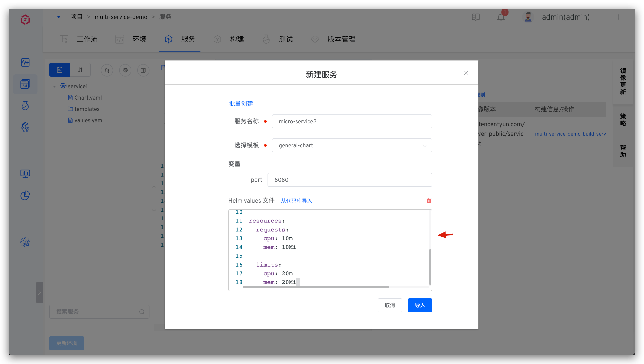Click the service topology toolbar icon
The height and width of the screenshot is (364, 644).
pyautogui.click(x=107, y=70)
